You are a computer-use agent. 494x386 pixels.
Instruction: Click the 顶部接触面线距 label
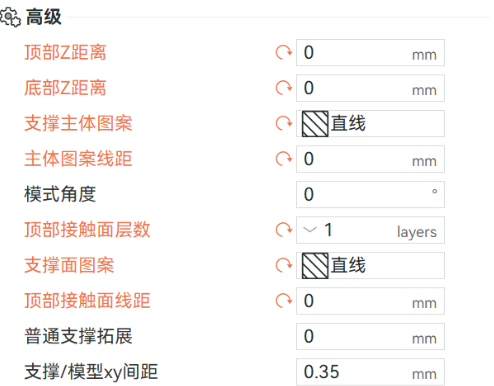coord(87,301)
